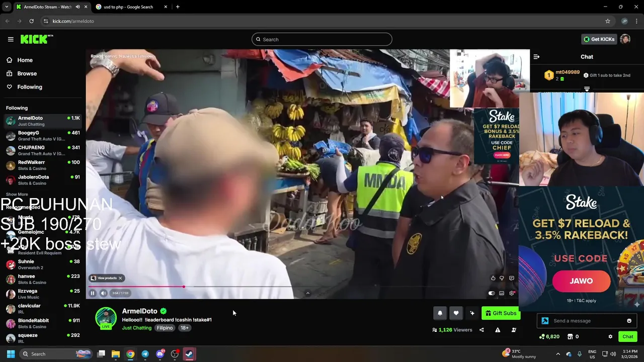The width and height of the screenshot is (644, 362).
Task: Click the share stream icon
Action: (481, 330)
